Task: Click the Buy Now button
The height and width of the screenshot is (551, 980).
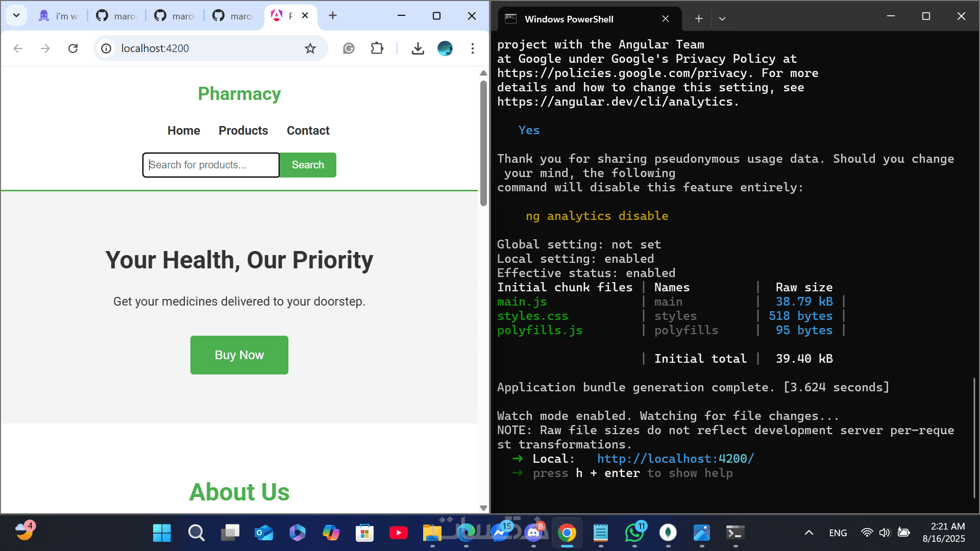Action: click(x=239, y=355)
